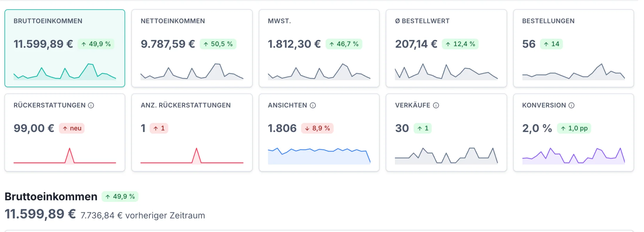Viewport: 644px width, 232px height.
Task: Click the 49,9 % badge in Bruttoeinkommen card
Action: tap(96, 44)
